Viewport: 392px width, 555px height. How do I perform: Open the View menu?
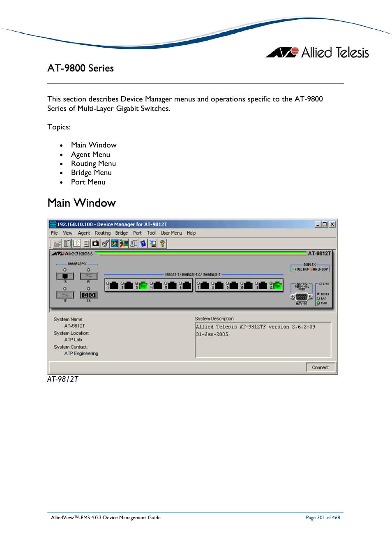tap(68, 233)
